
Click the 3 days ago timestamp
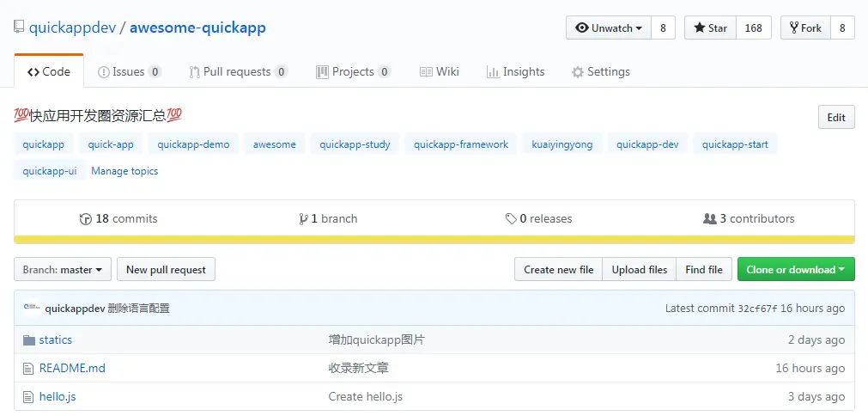pos(816,396)
